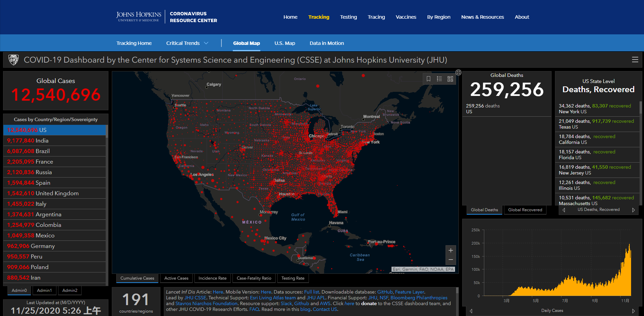Select the Incidence Rate map tab
644x316 pixels.
[212, 278]
